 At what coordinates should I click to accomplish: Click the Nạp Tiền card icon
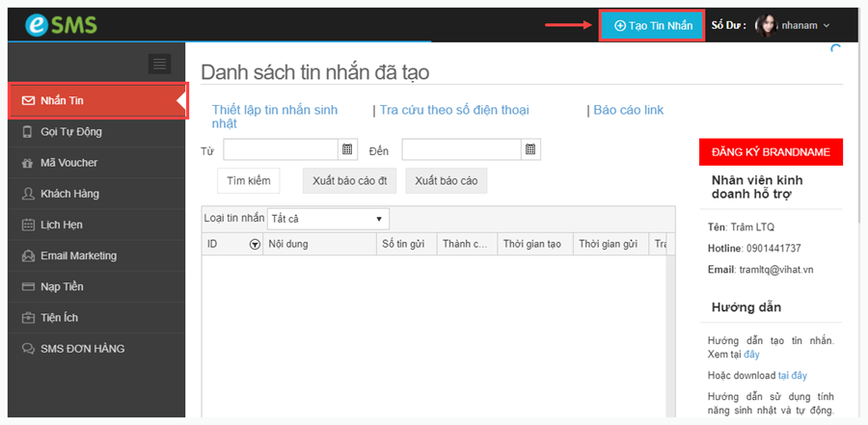point(28,286)
